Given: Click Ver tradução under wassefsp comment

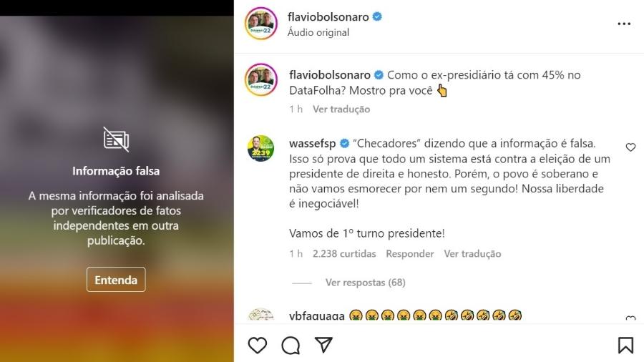Looking at the screenshot, I should (472, 254).
